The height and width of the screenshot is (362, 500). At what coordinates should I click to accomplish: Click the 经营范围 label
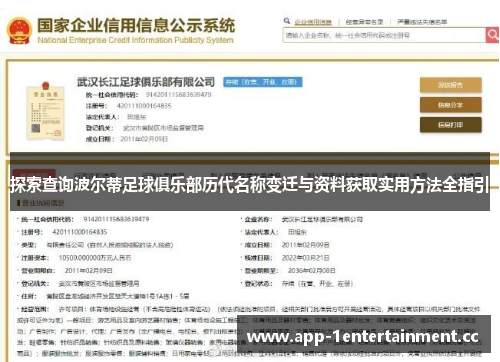tap(35, 309)
